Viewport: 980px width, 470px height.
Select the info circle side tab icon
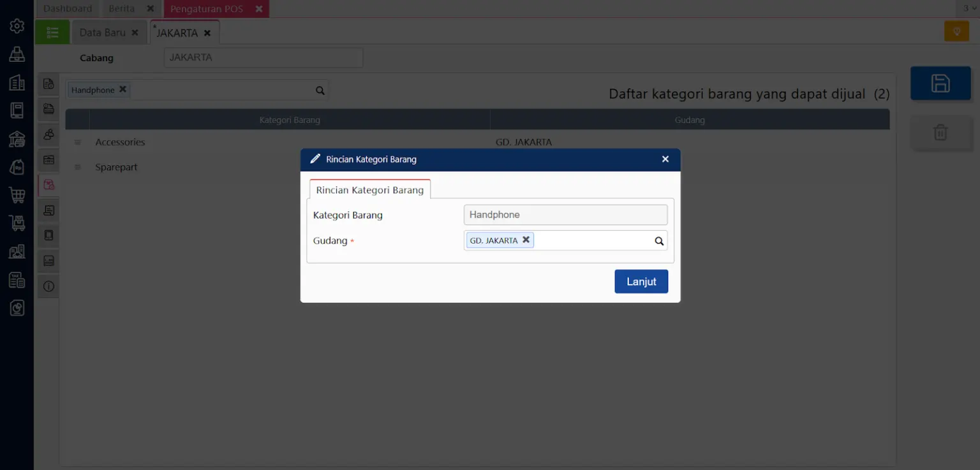click(48, 286)
